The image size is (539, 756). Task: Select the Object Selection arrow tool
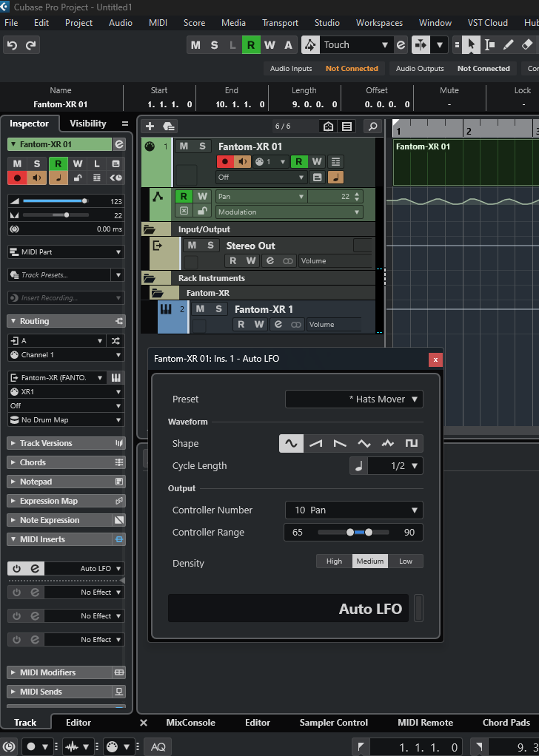coord(471,45)
